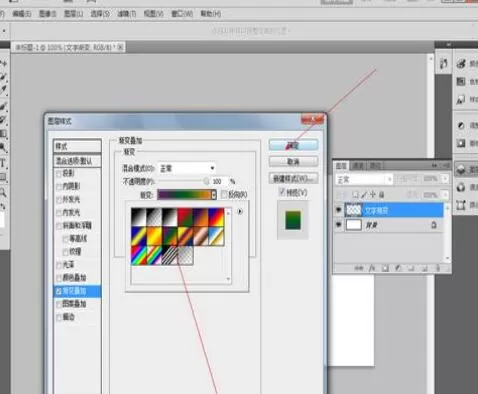Click the OK button in Layer Style dialog
The height and width of the screenshot is (394, 478).
293,145
